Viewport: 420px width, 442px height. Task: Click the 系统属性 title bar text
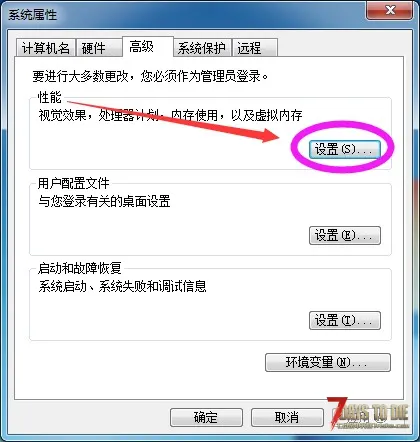point(32,15)
